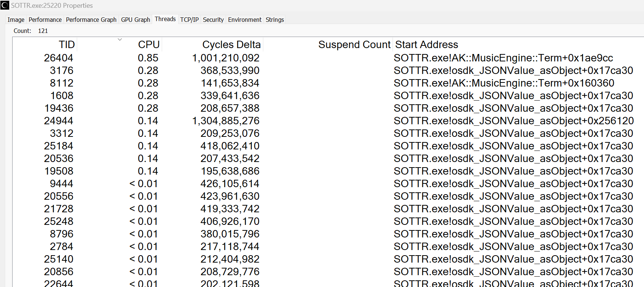
Task: Open the TCP/IP tab
Action: click(189, 20)
